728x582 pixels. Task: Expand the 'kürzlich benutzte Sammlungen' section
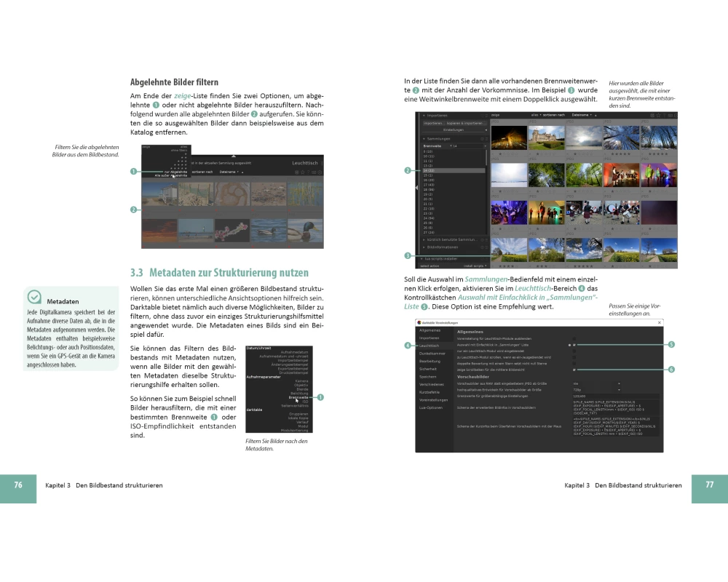(x=453, y=239)
